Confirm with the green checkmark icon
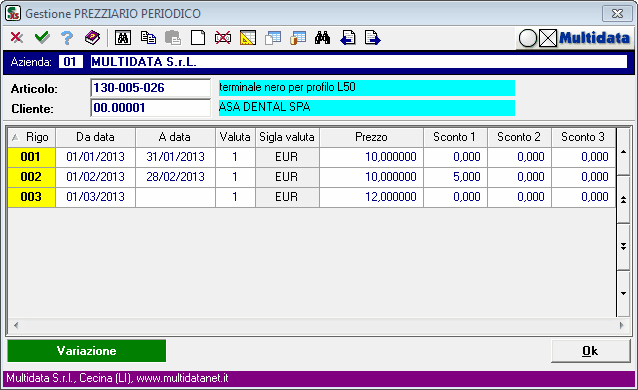The height and width of the screenshot is (390, 638). pos(42,38)
